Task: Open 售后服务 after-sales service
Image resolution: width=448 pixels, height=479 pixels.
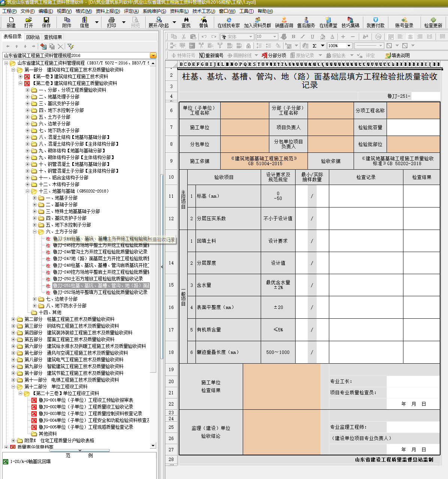Action: pos(306,22)
